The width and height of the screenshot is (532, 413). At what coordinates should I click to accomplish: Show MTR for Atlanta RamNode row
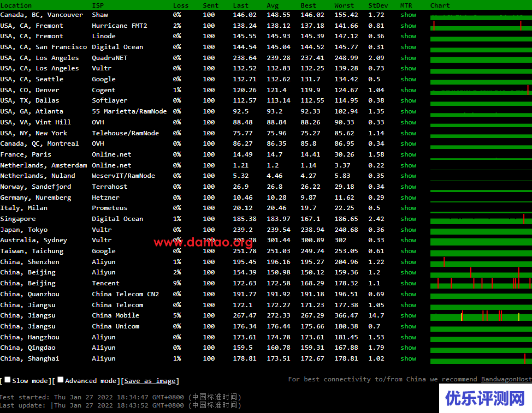coord(408,111)
